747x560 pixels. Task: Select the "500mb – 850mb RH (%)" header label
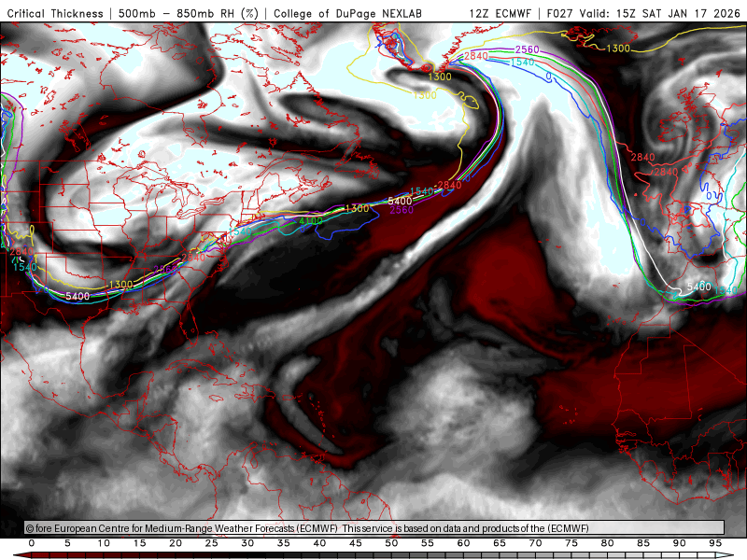[189, 13]
